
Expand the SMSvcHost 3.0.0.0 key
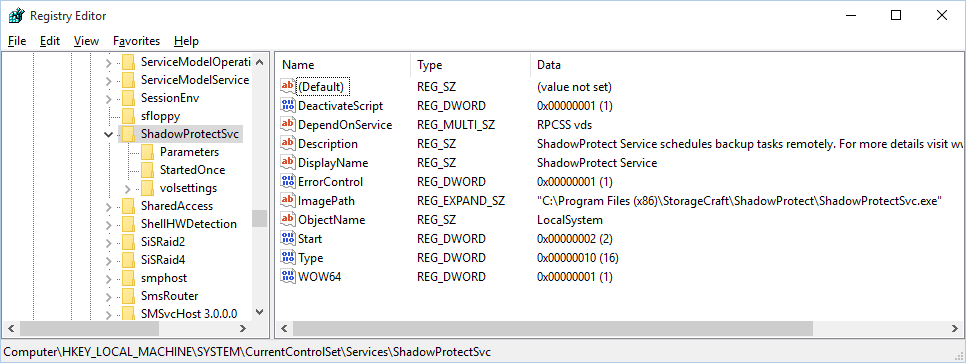[108, 314]
